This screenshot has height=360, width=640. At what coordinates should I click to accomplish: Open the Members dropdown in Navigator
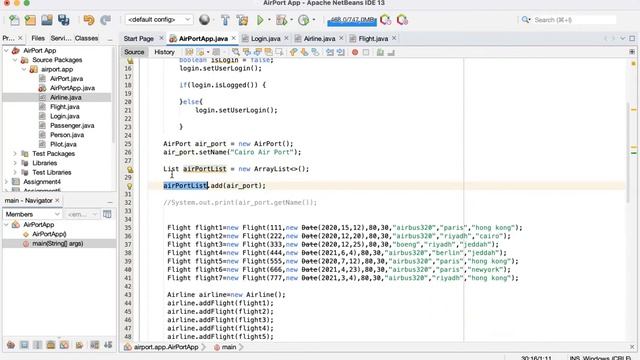(32, 214)
